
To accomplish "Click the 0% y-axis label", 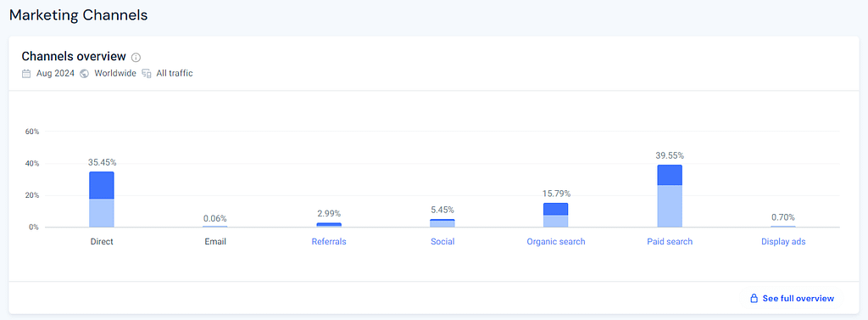I will pyautogui.click(x=34, y=227).
